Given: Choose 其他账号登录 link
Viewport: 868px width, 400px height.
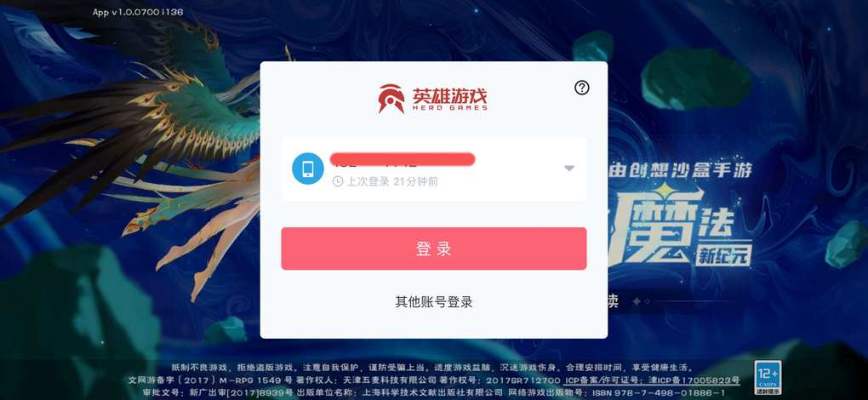Looking at the screenshot, I should click(434, 302).
